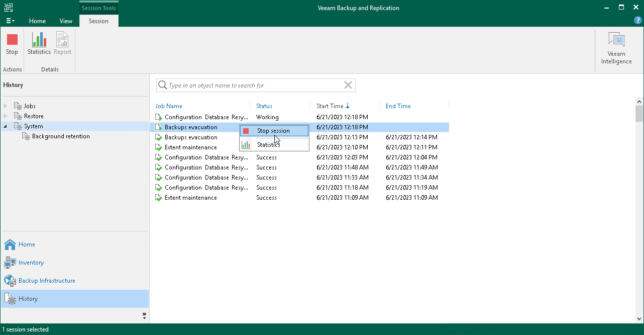Sort sessions by the End Time column
This screenshot has height=335, width=644.
pyautogui.click(x=398, y=106)
